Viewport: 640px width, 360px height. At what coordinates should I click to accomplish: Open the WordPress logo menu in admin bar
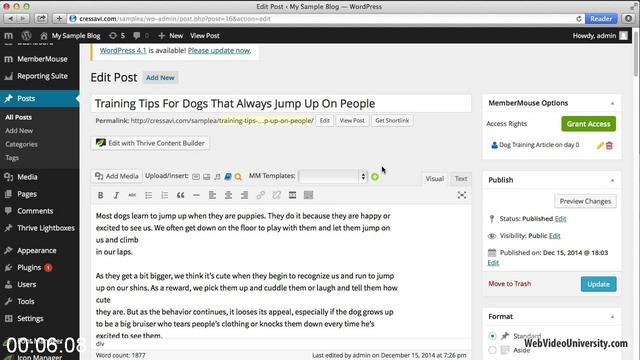pos(27,36)
